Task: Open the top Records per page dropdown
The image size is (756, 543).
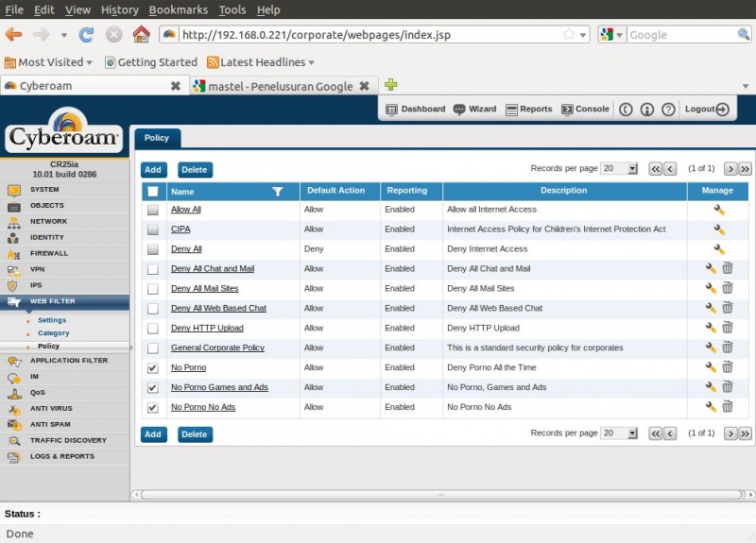Action: pyautogui.click(x=620, y=168)
